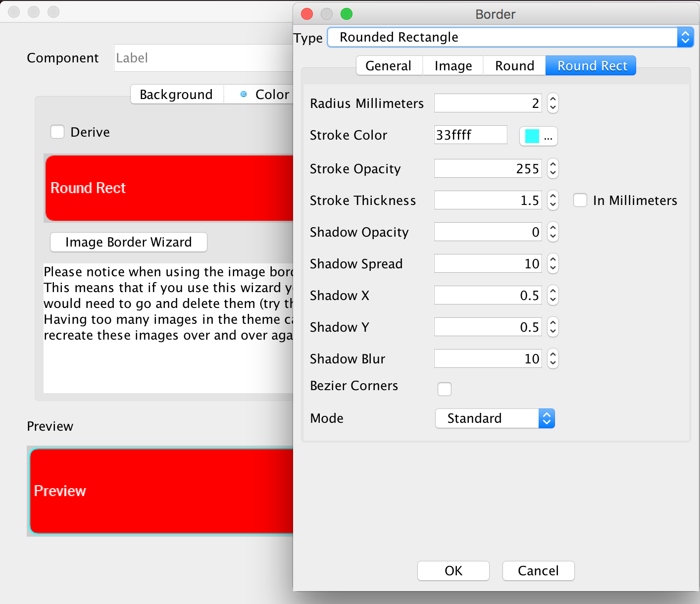The image size is (700, 604).
Task: Decrease Shadow Blur with stepper down arrow
Action: [x=553, y=363]
